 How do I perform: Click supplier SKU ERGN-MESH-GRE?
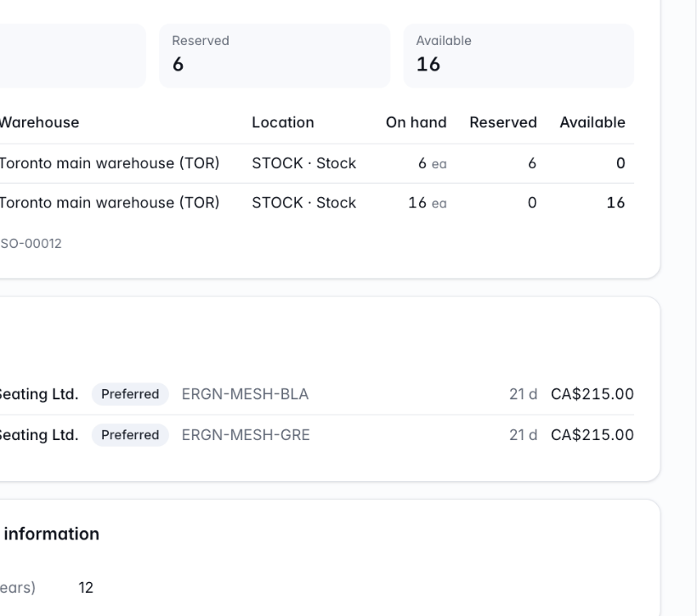click(246, 435)
